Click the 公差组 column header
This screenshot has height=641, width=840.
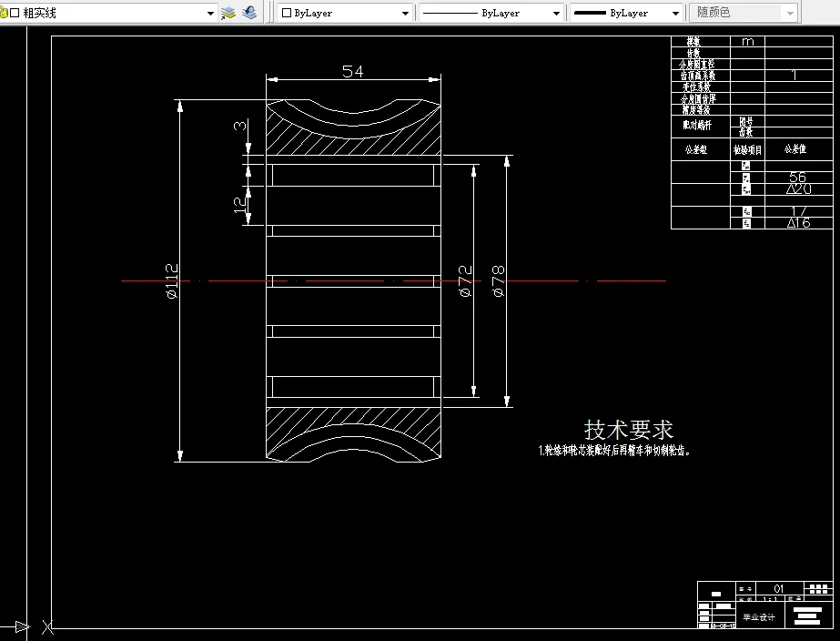(x=696, y=149)
